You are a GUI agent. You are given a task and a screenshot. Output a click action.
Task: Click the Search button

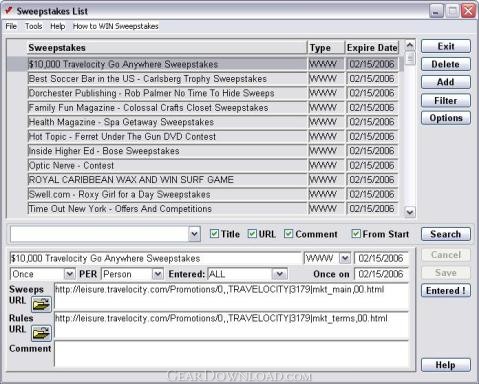click(x=446, y=234)
